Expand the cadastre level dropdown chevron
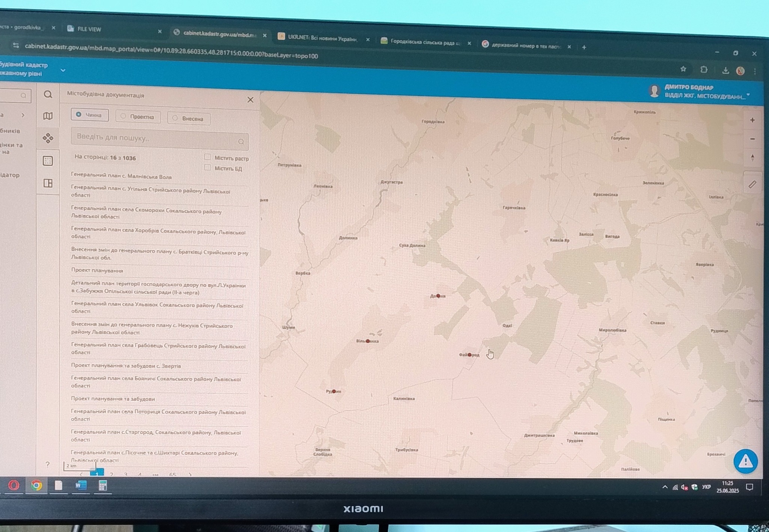 click(63, 70)
